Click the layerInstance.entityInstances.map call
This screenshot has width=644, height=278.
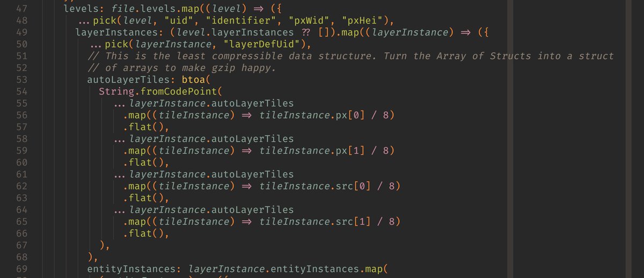coord(285,268)
